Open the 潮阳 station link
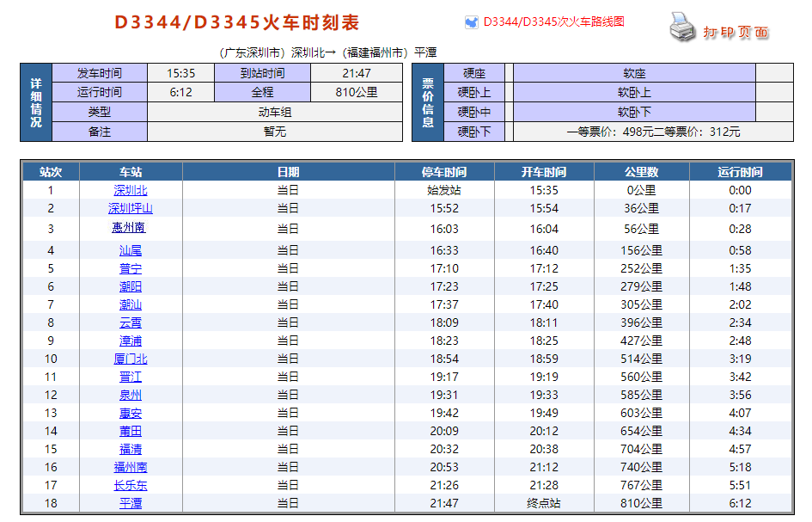Viewport: 812px width, 522px height. point(131,286)
